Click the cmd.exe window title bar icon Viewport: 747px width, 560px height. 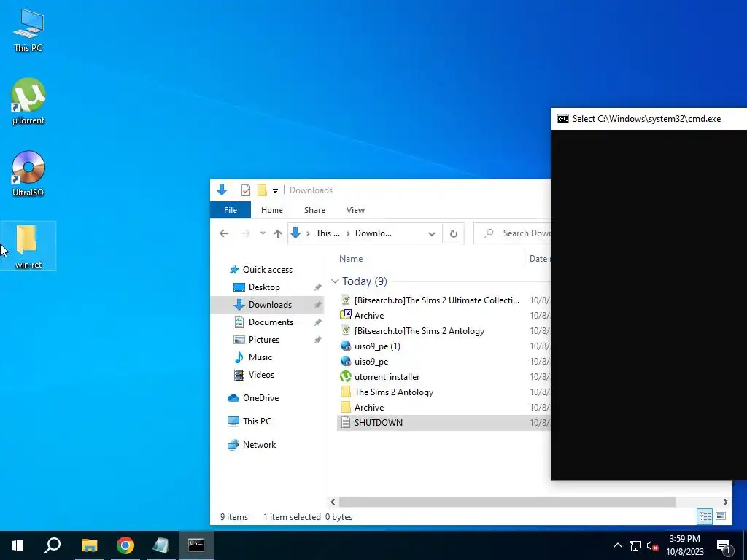pyautogui.click(x=563, y=119)
